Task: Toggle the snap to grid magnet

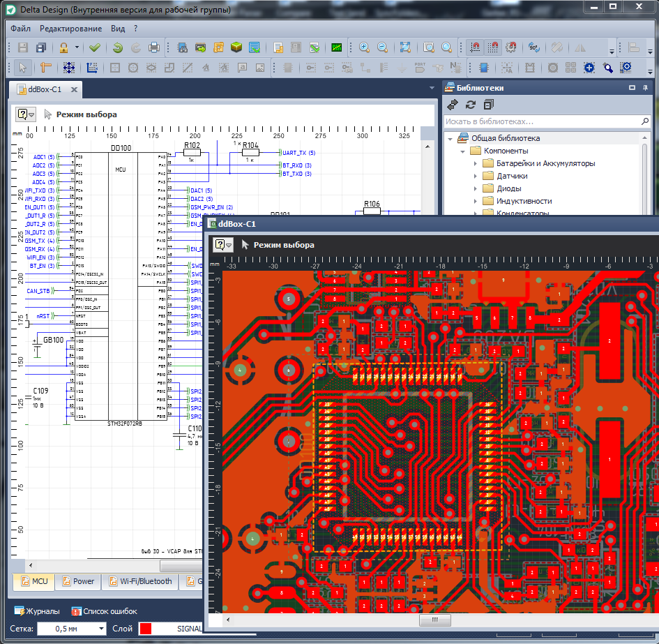Action: tap(492, 47)
